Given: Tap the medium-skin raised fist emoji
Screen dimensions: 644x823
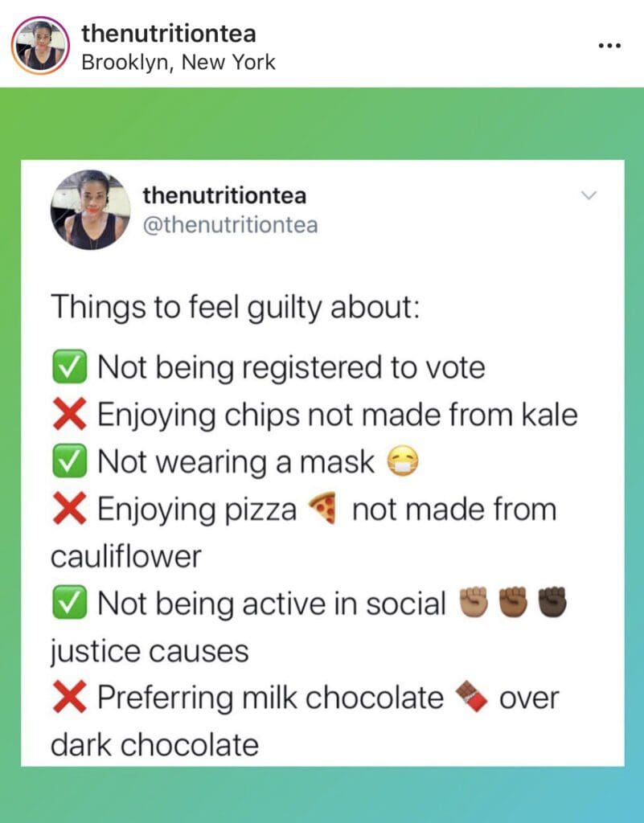Looking at the screenshot, I should coord(513,602).
